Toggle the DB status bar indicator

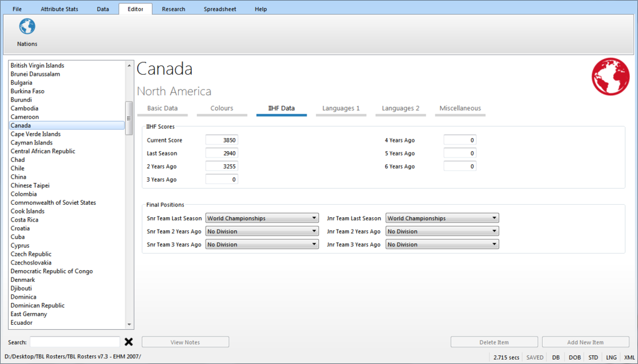coord(556,358)
